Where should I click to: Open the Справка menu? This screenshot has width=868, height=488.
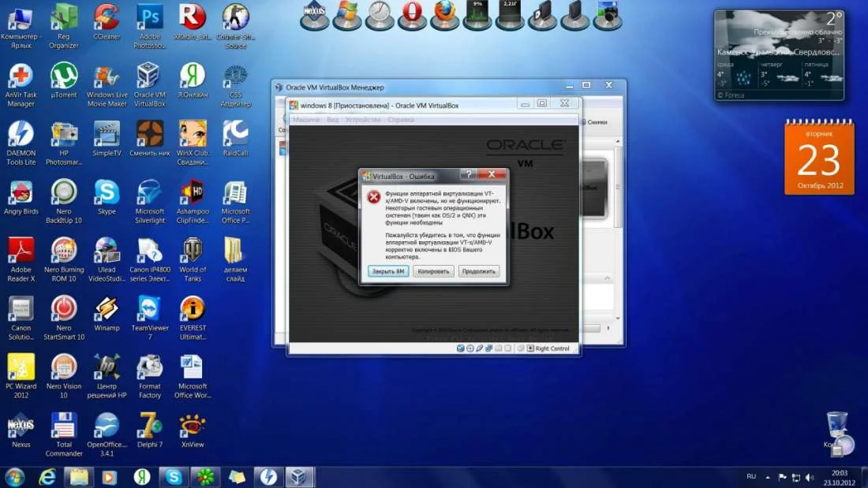[402, 120]
